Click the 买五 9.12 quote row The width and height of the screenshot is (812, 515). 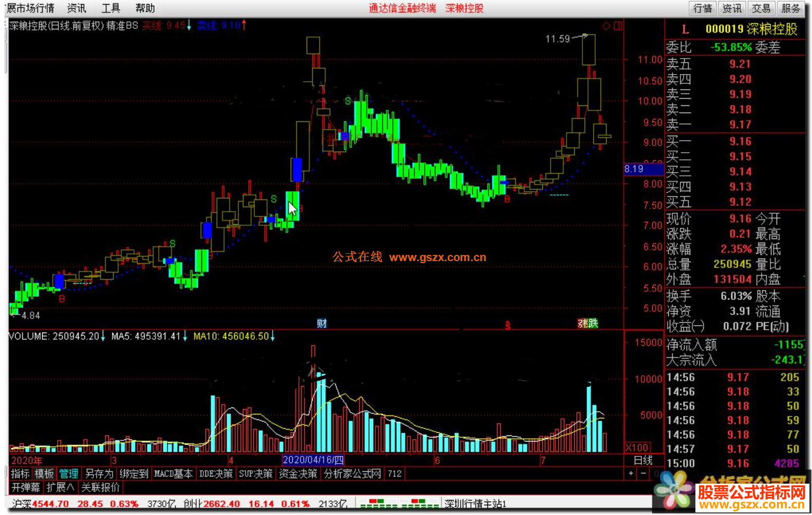(735, 202)
